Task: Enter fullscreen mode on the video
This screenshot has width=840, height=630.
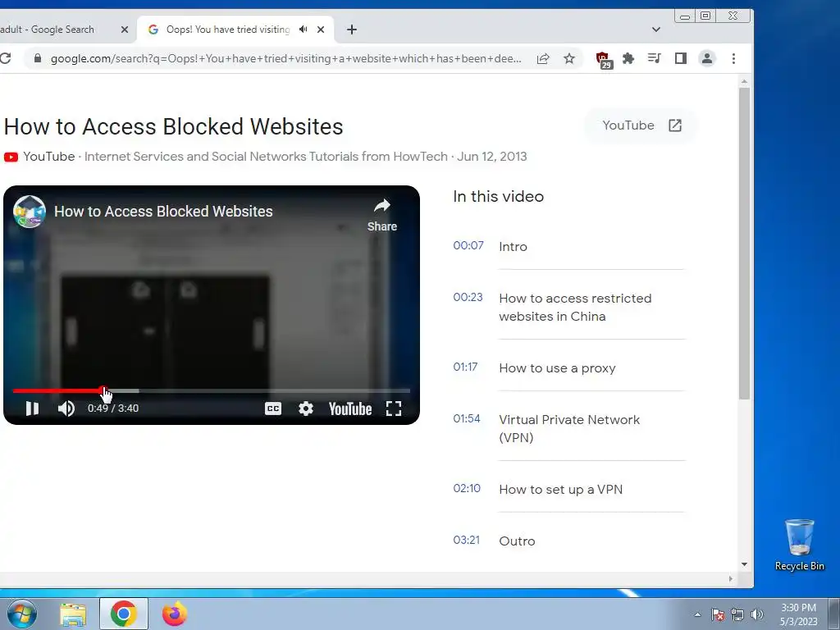Action: click(394, 409)
